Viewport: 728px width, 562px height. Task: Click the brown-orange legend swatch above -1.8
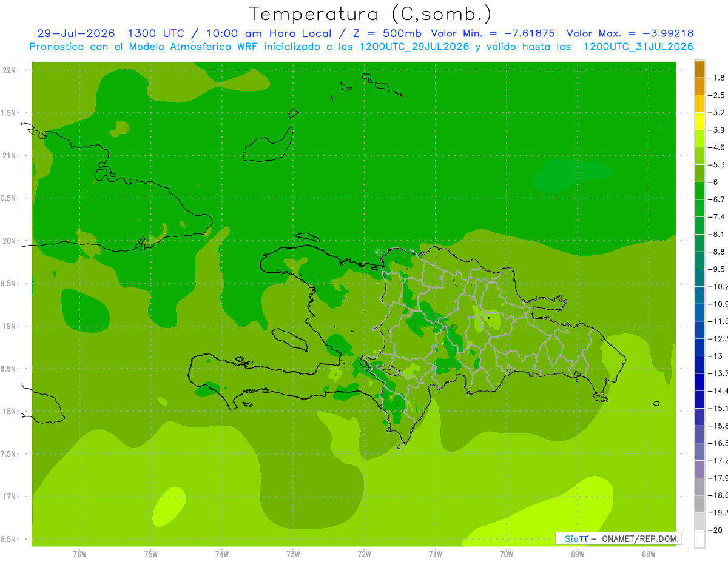[x=699, y=70]
